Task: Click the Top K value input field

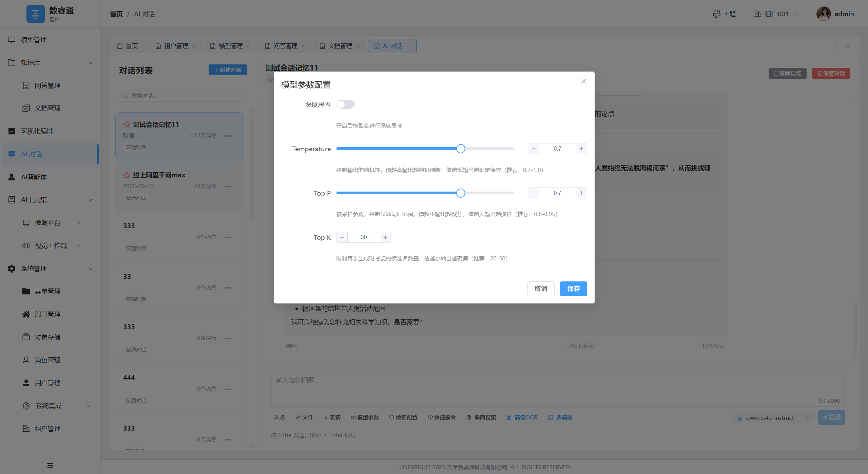Action: 364,237
